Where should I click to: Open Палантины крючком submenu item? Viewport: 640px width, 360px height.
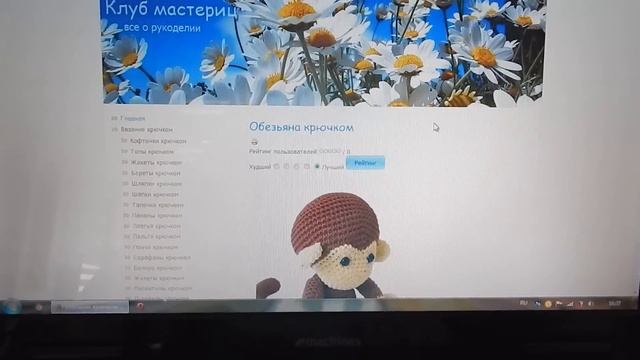[x=163, y=288]
